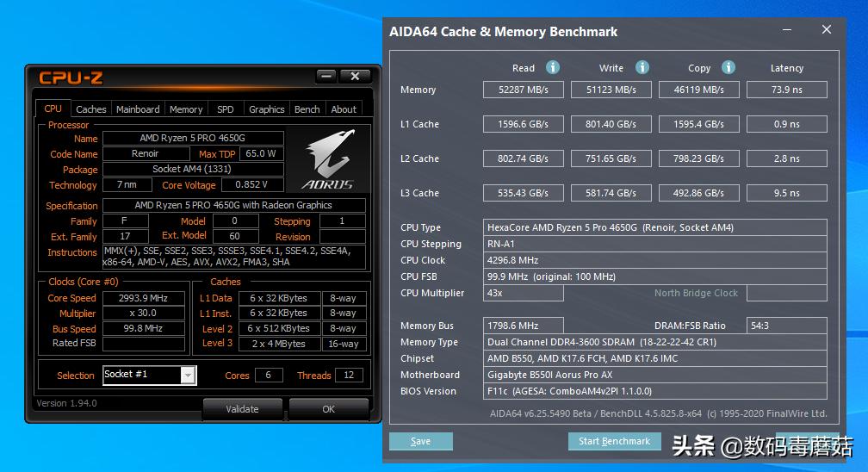Click the Threads count value 12
The width and height of the screenshot is (868, 472).
coord(349,375)
